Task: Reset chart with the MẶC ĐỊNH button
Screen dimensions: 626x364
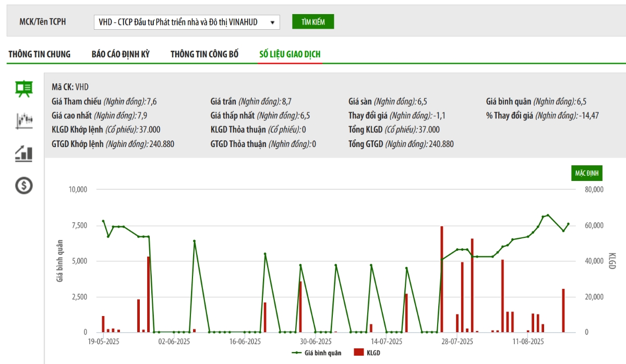Action: click(x=587, y=173)
